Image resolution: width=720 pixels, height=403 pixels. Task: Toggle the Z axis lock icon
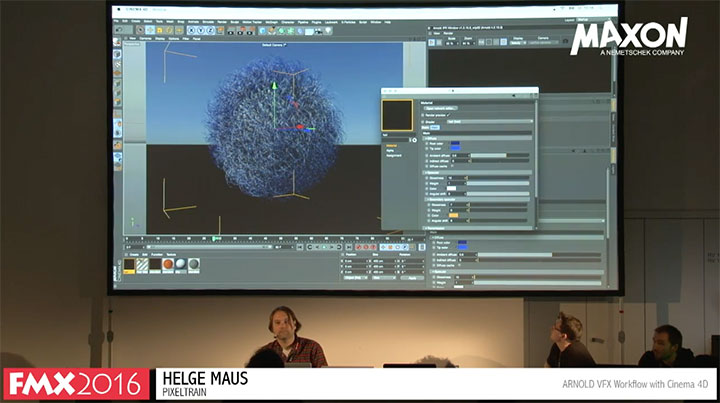tap(210, 31)
